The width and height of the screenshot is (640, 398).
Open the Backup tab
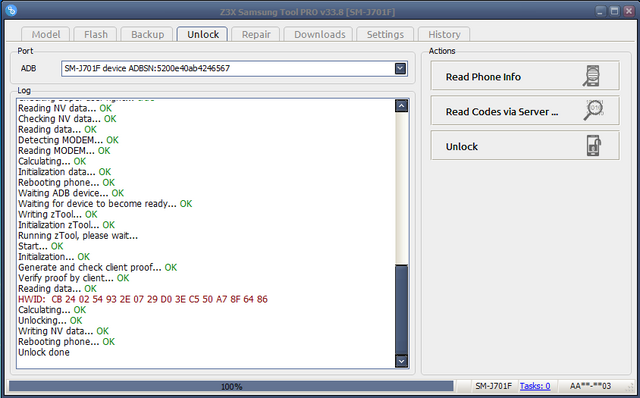pyautogui.click(x=147, y=34)
